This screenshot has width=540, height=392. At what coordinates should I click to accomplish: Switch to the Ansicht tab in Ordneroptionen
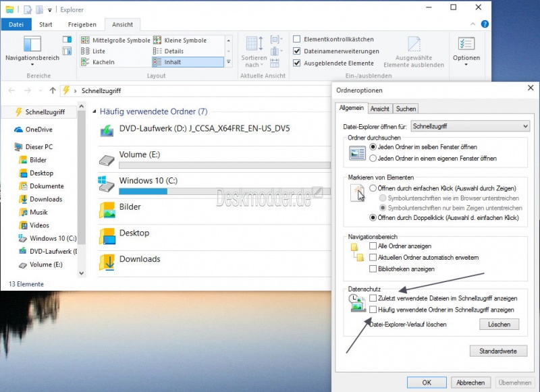coord(379,108)
